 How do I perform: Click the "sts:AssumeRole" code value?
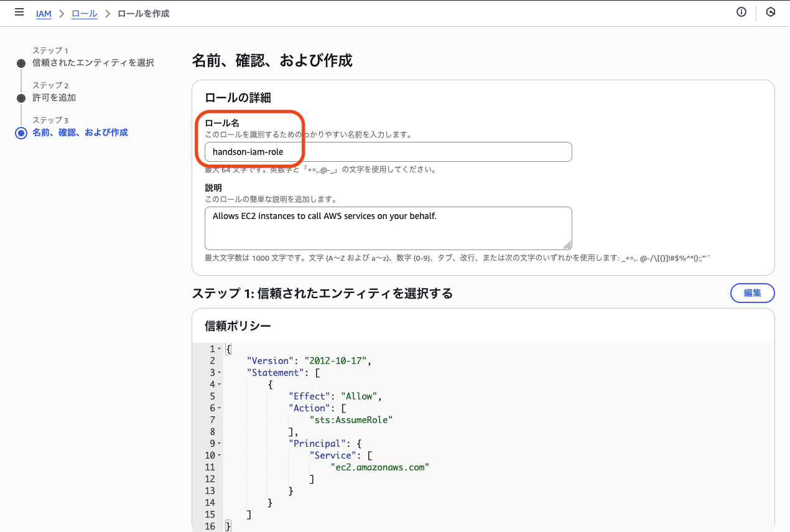coord(351,420)
